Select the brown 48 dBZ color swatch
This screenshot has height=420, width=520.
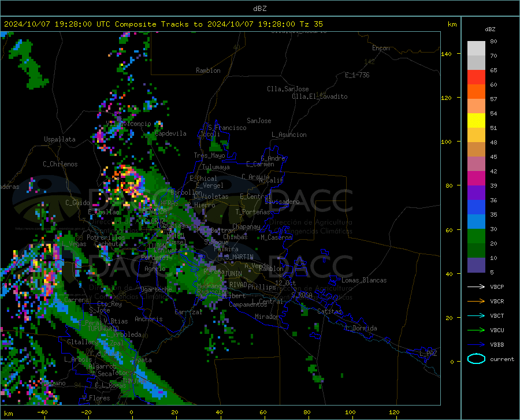tap(476, 150)
